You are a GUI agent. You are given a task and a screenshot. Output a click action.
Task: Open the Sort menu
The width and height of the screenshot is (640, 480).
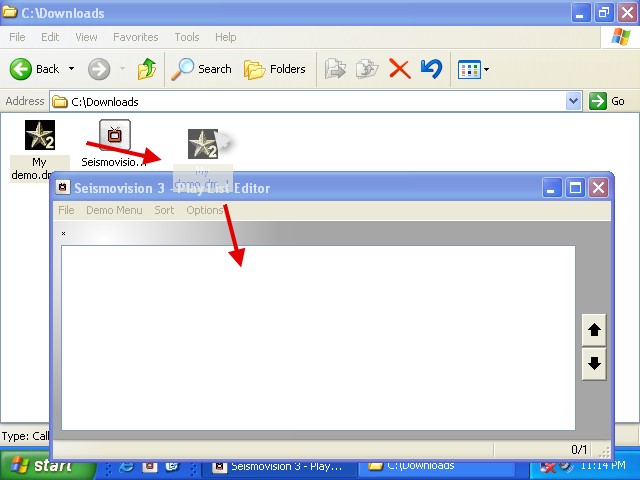[x=164, y=210]
